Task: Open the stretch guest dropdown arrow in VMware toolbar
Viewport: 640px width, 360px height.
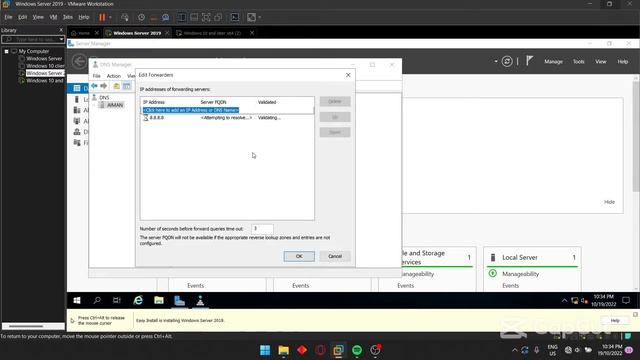Action: 260,17
